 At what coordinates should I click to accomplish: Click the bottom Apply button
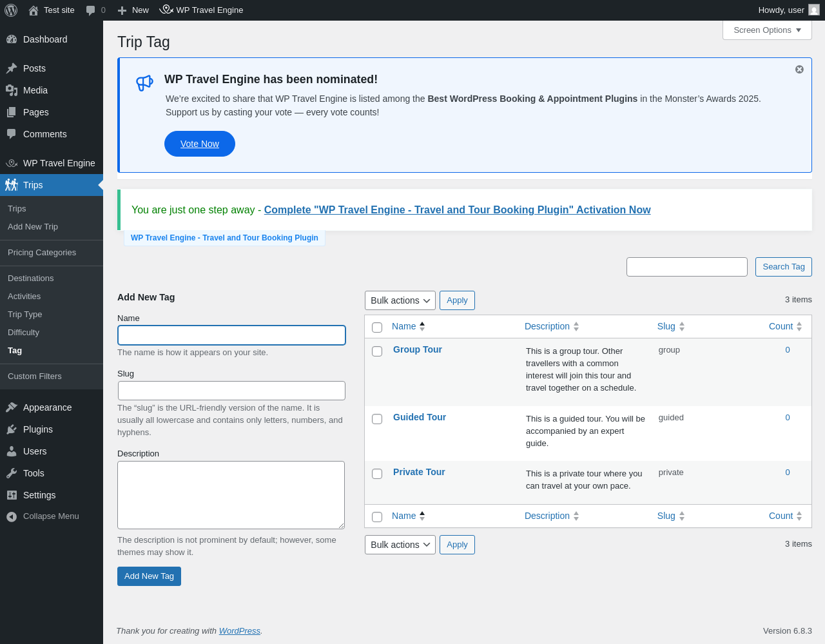[457, 545]
